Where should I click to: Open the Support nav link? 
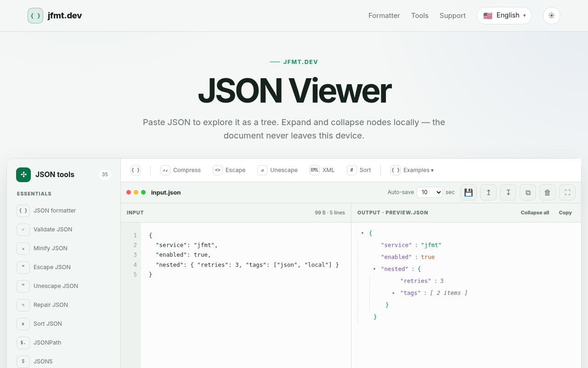coord(452,16)
